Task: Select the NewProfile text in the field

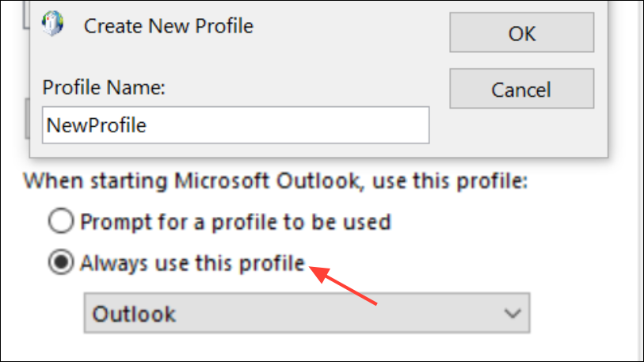Action: point(96,125)
